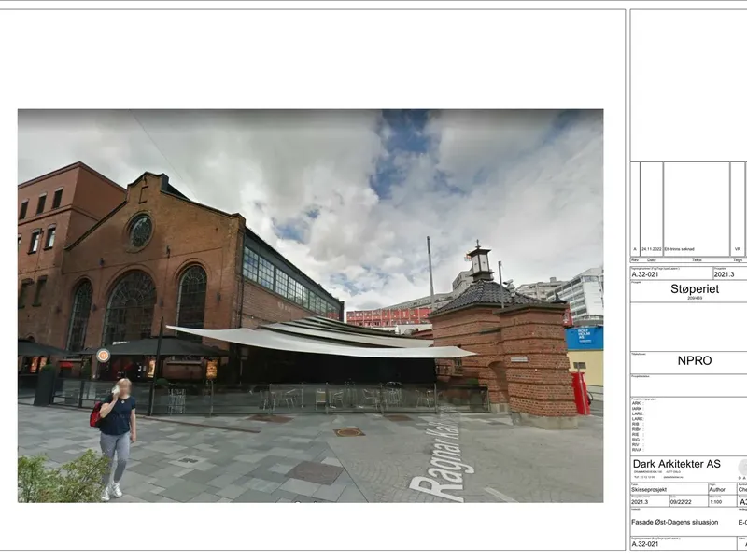Select the date "09/22/22"
The image size is (747, 560).
682,502
